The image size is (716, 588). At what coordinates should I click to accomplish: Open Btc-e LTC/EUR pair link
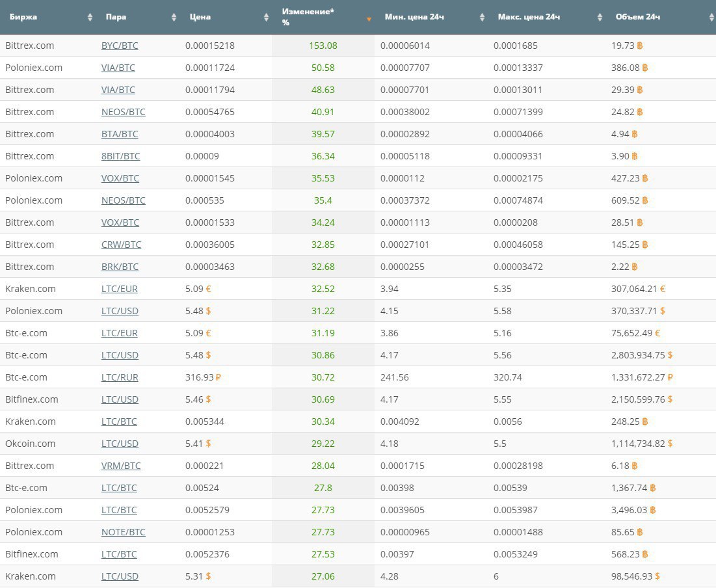click(119, 333)
